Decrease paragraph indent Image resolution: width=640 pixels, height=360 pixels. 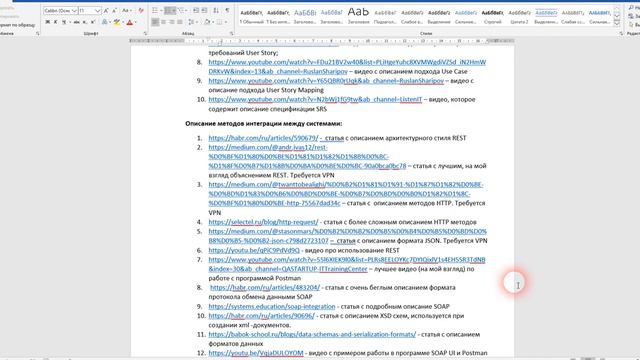click(196, 11)
